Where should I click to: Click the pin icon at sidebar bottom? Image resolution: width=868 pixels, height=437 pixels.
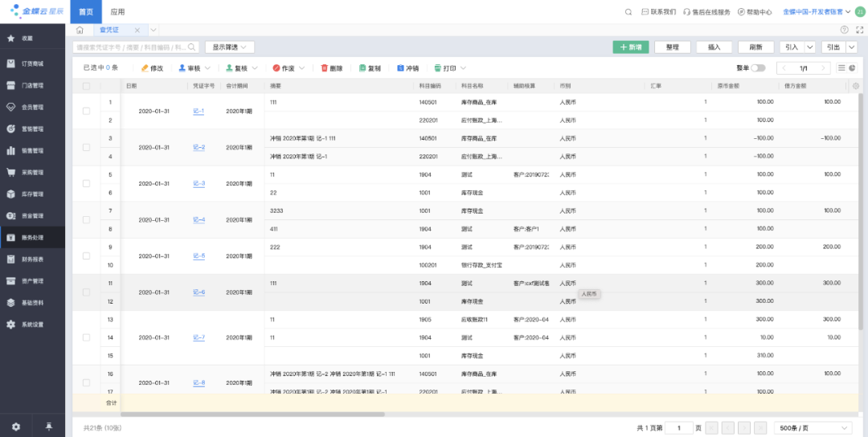pos(49,427)
